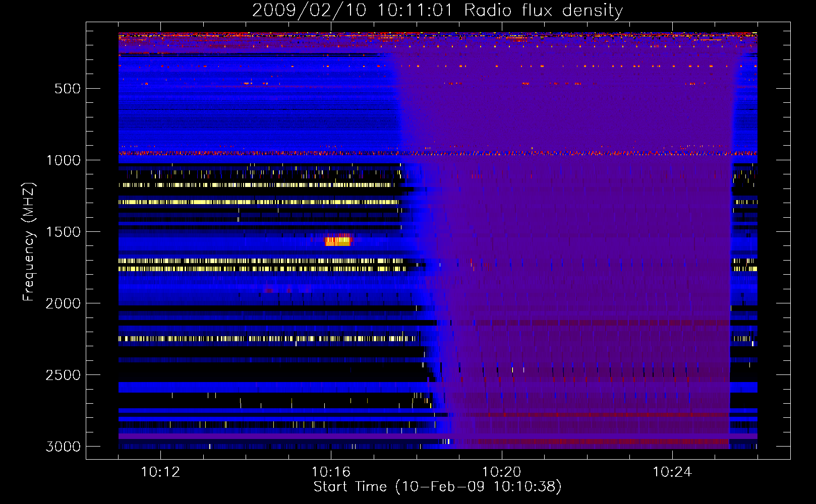
Task: Click the 10:24 time tick label
Action: coord(672,472)
